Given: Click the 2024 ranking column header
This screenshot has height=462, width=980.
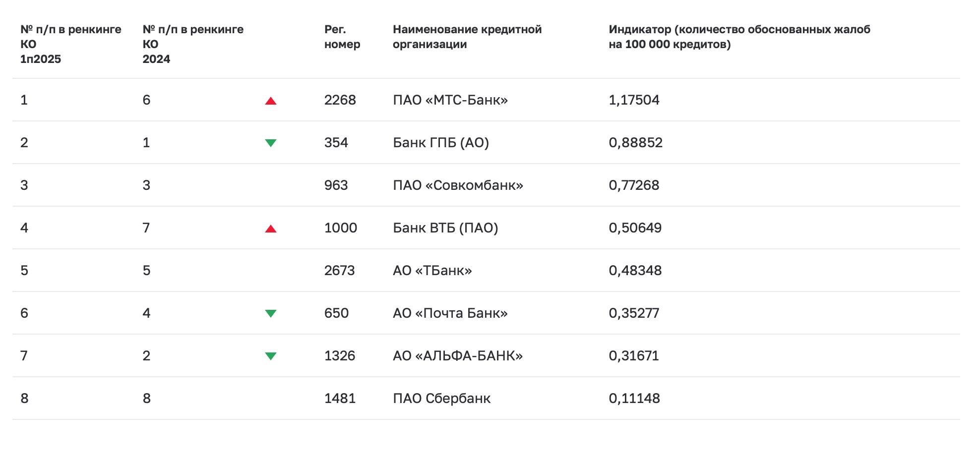Looking at the screenshot, I should pos(192,44).
